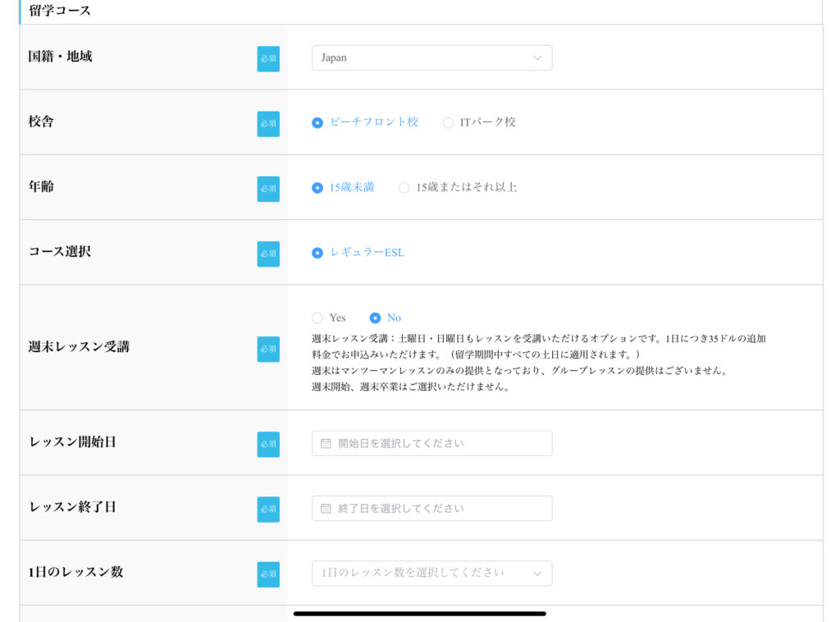This screenshot has width=840, height=622.
Task: Open the nationality dropdown showing Japan
Action: tap(431, 57)
